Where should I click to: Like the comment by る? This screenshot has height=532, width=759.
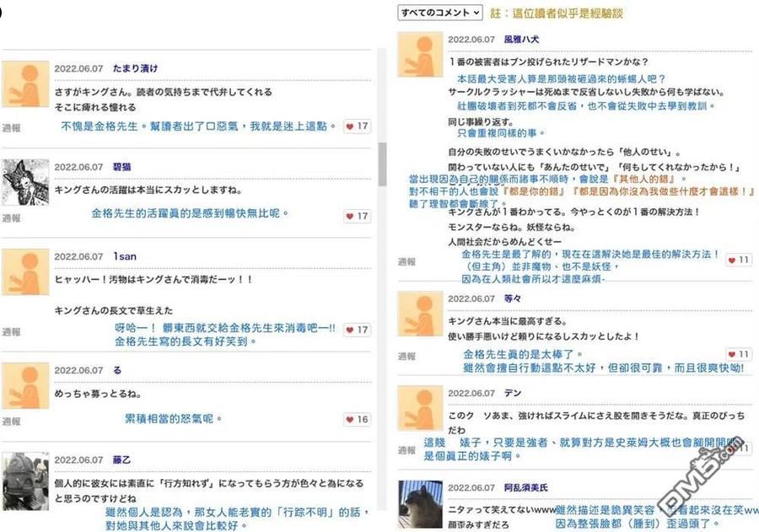point(357,420)
